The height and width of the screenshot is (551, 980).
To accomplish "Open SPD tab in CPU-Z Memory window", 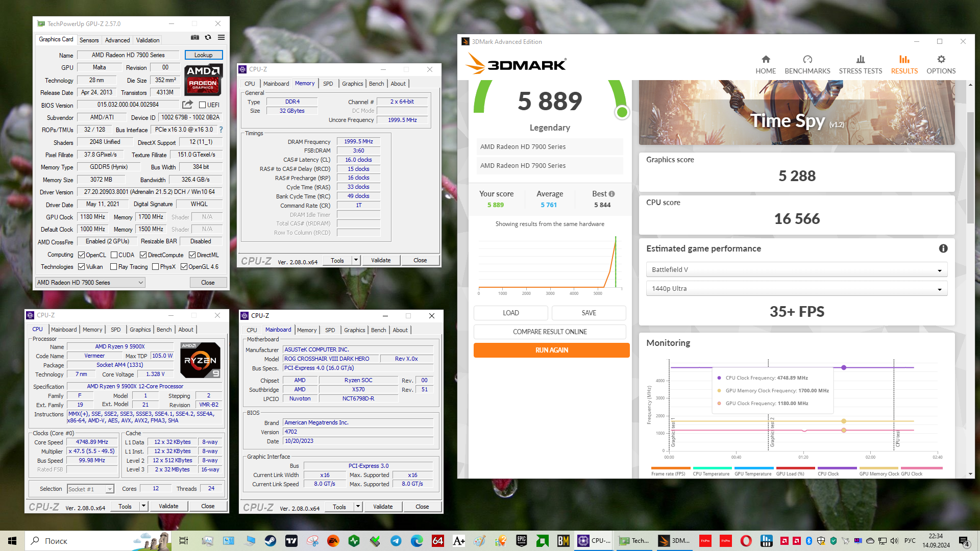I will pyautogui.click(x=328, y=84).
